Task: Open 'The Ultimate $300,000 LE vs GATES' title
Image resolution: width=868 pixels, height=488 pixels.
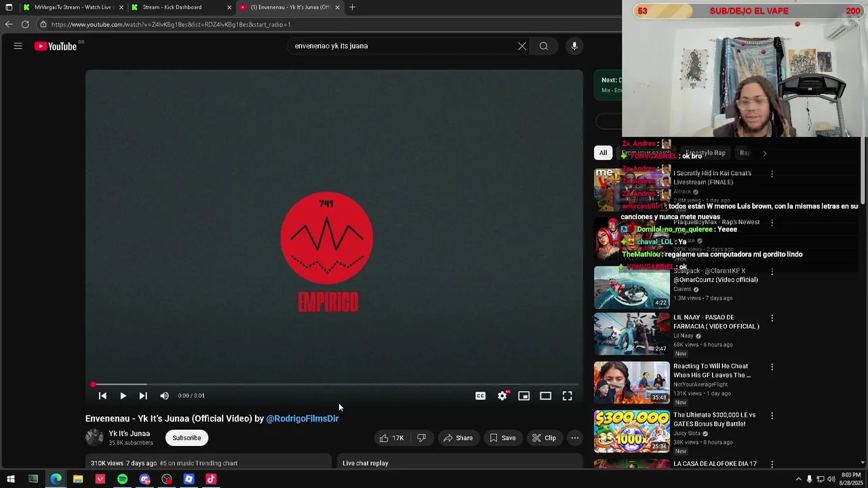Action: (x=714, y=420)
